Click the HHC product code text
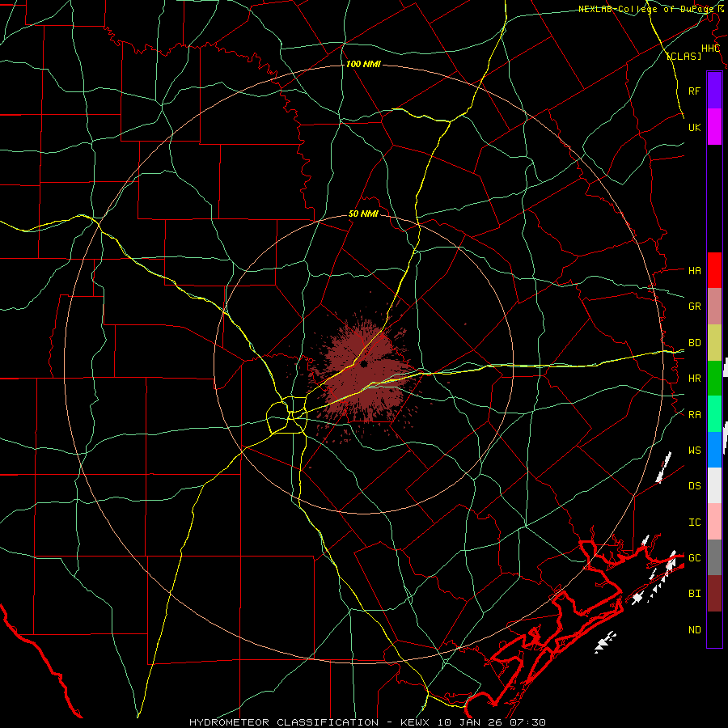The height and width of the screenshot is (728, 728). [710, 49]
